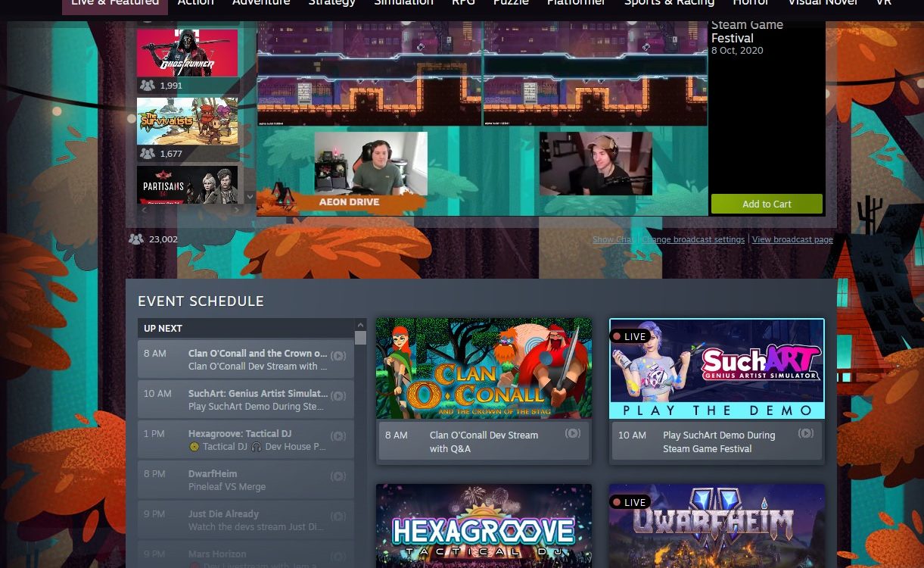Click the up arrow of the Up Next scrollbar
Viewport: 924px width, 568px height.
pos(360,325)
